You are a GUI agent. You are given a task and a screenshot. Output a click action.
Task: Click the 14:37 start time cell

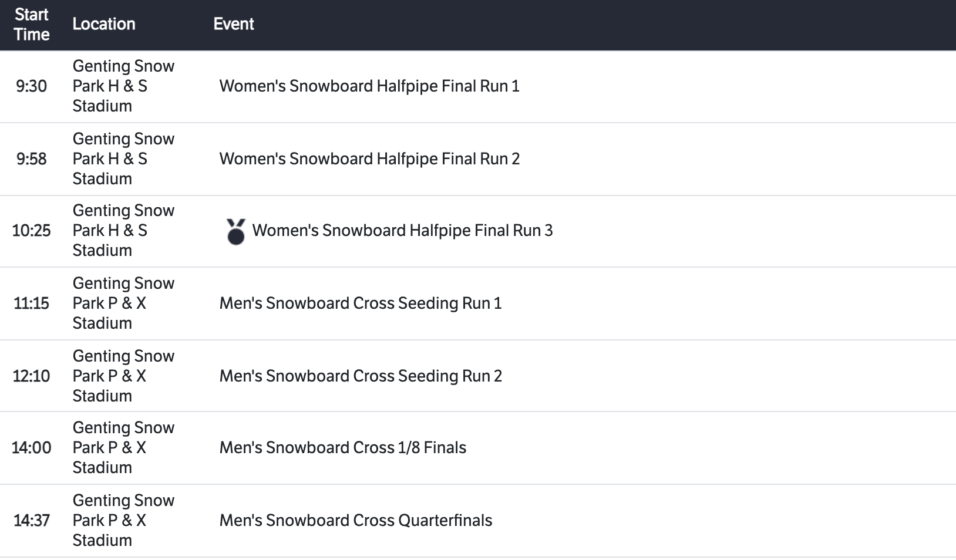[32, 521]
